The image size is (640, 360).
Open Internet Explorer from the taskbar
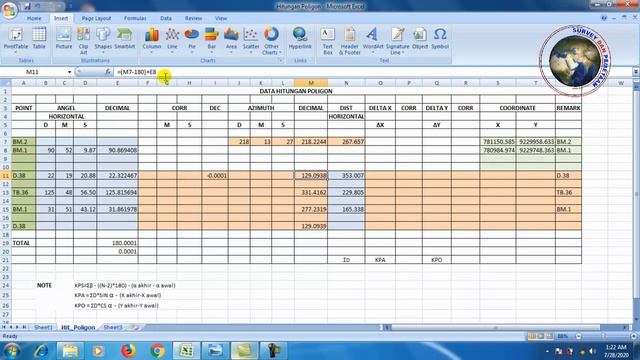tap(41, 351)
